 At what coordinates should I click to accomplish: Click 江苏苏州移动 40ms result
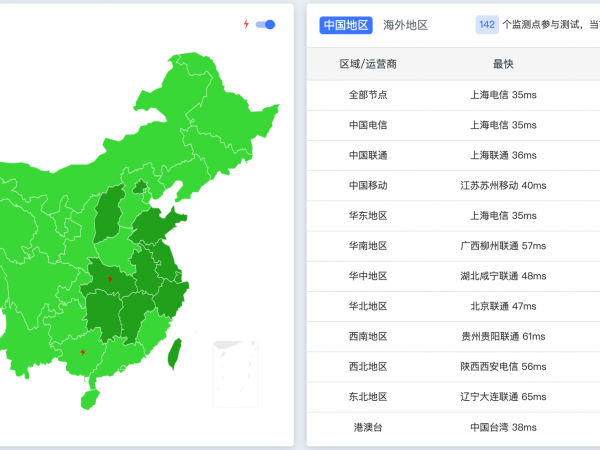pos(503,185)
